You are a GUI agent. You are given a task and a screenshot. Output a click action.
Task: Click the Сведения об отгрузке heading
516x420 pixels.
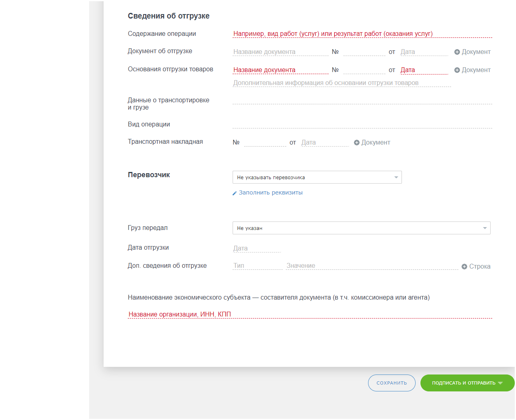point(169,16)
